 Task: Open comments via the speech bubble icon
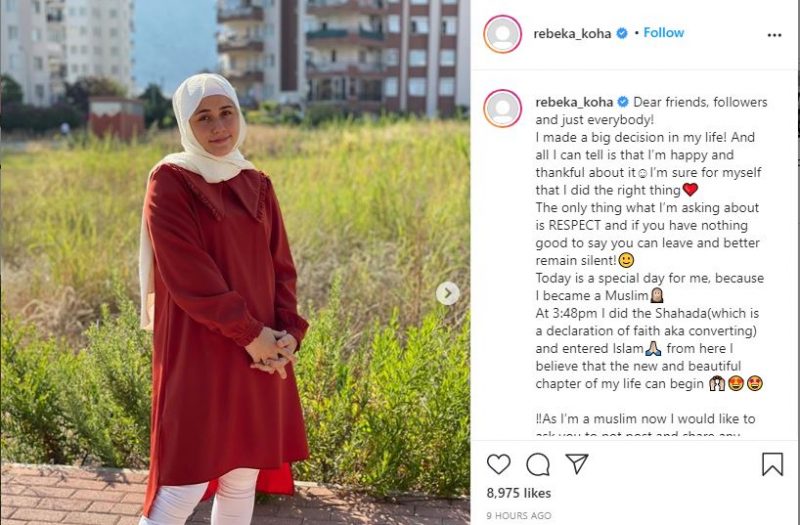[x=538, y=464]
